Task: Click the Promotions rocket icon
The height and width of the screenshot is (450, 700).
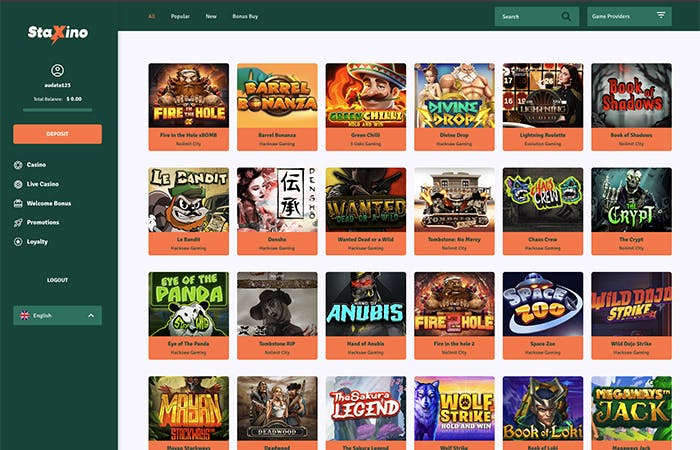Action: (18, 222)
